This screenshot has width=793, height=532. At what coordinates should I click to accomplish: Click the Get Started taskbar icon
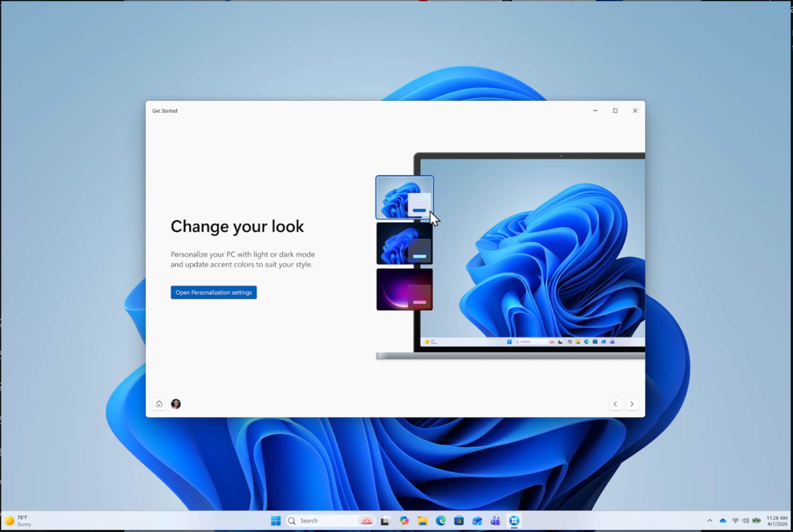(x=514, y=521)
